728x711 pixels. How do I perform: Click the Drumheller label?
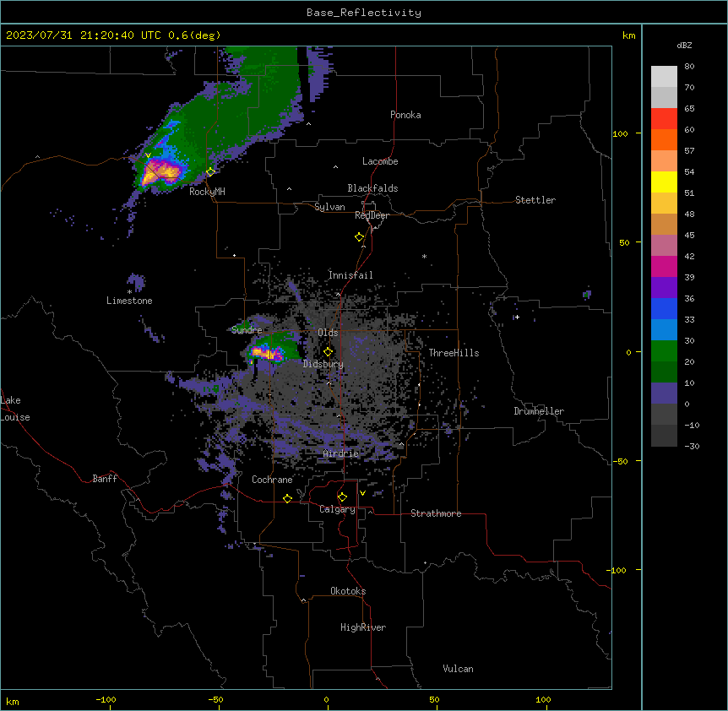pyautogui.click(x=539, y=411)
